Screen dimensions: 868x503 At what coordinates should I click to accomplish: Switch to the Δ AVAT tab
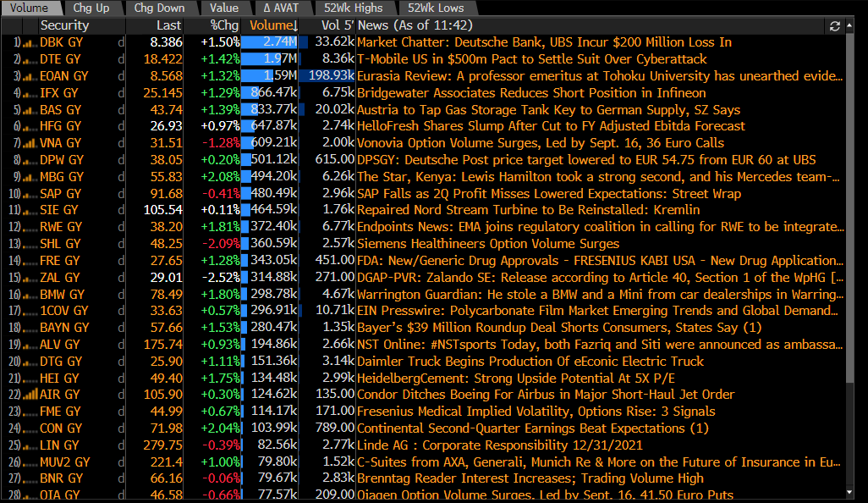[x=281, y=8]
